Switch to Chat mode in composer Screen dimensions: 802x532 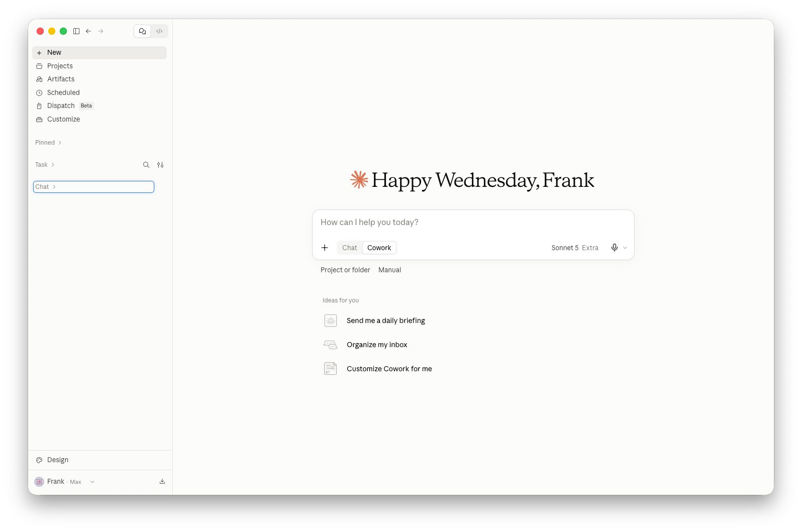350,248
